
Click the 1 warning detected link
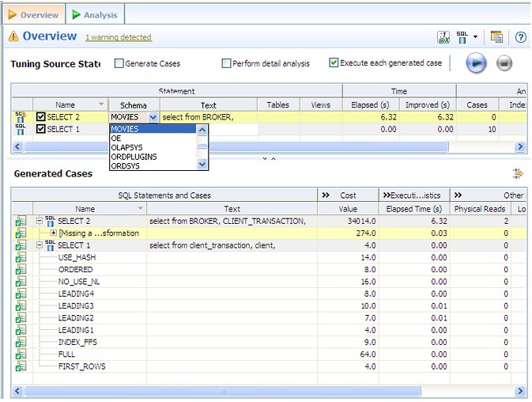(119, 37)
